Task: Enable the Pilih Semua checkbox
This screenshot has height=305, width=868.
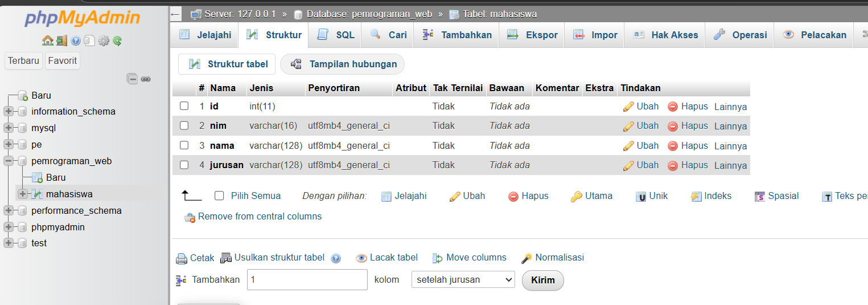Action: (x=219, y=196)
